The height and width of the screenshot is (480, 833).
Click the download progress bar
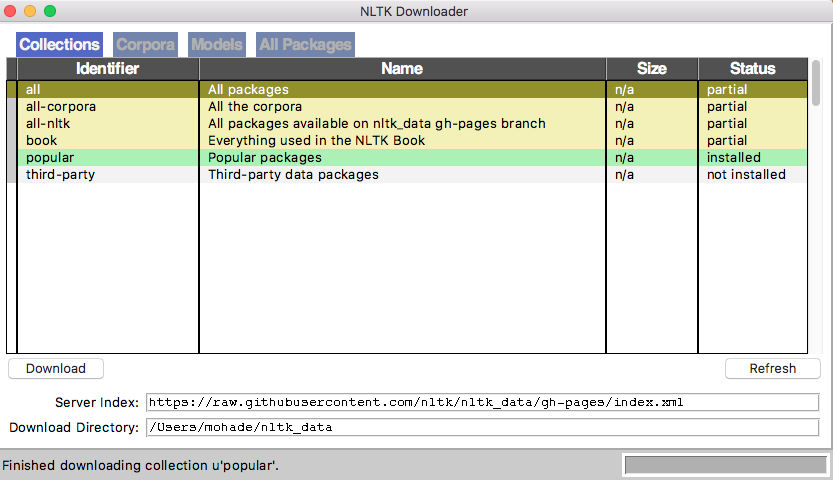tap(725, 465)
